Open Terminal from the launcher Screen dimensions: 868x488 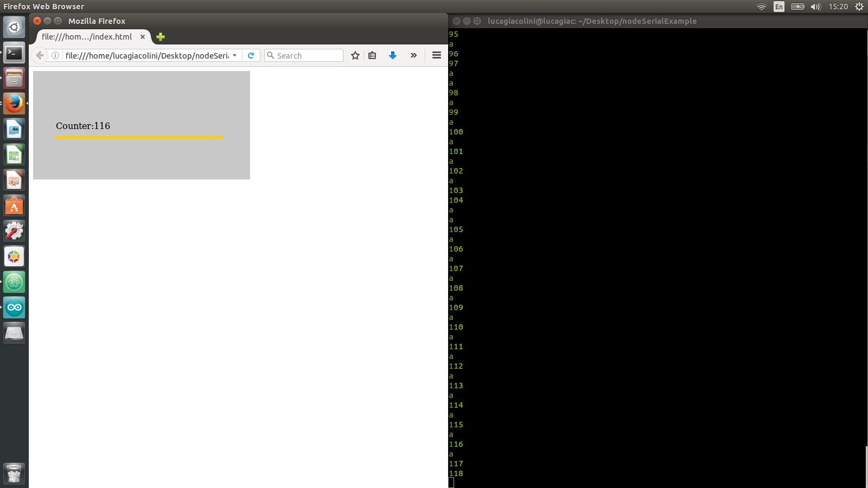tap(14, 53)
